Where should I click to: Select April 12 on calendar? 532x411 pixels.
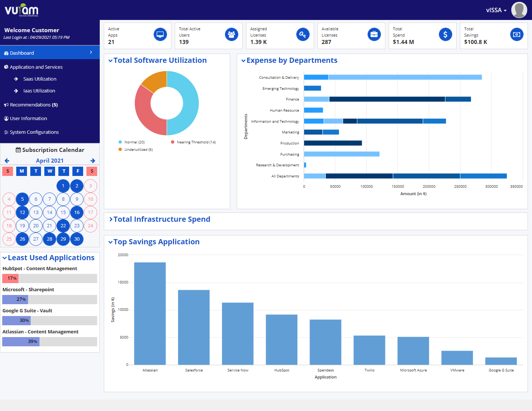click(x=23, y=213)
